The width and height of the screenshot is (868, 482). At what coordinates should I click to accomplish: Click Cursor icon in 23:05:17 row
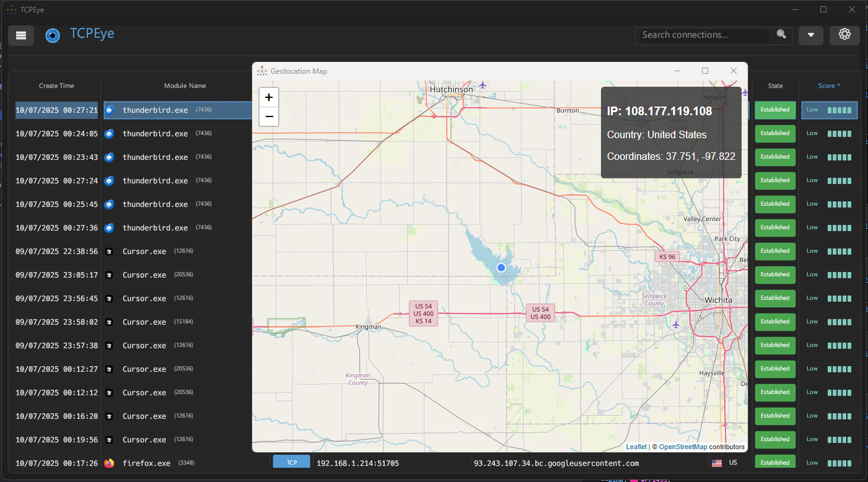[x=110, y=275]
